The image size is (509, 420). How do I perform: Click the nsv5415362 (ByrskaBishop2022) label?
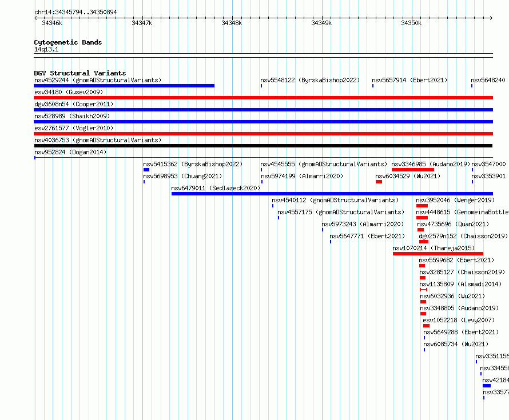point(193,164)
